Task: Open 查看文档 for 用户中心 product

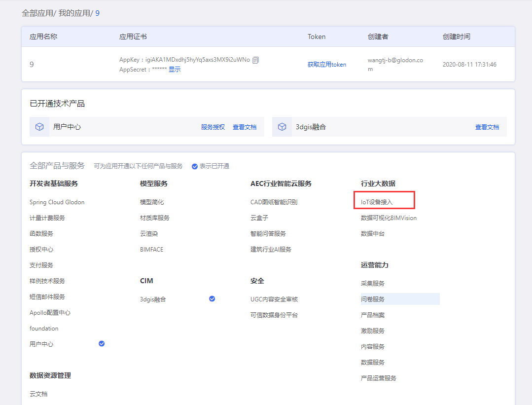Action: [245, 127]
